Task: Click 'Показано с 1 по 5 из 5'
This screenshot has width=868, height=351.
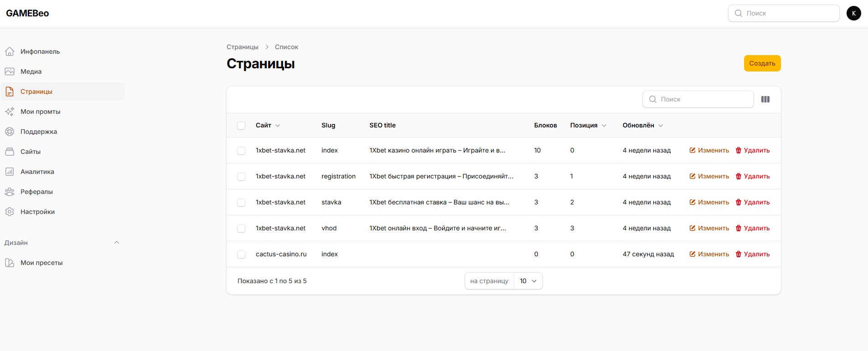Action: point(272,281)
